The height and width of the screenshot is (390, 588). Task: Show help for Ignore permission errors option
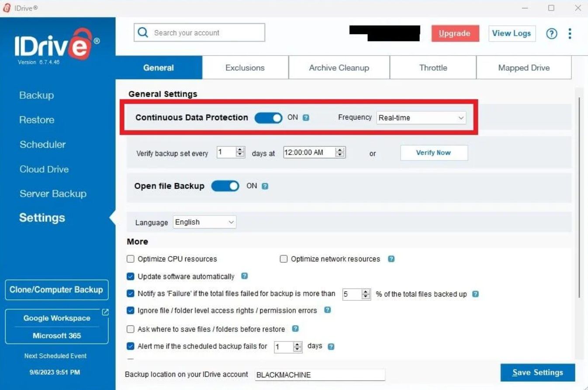(x=327, y=310)
